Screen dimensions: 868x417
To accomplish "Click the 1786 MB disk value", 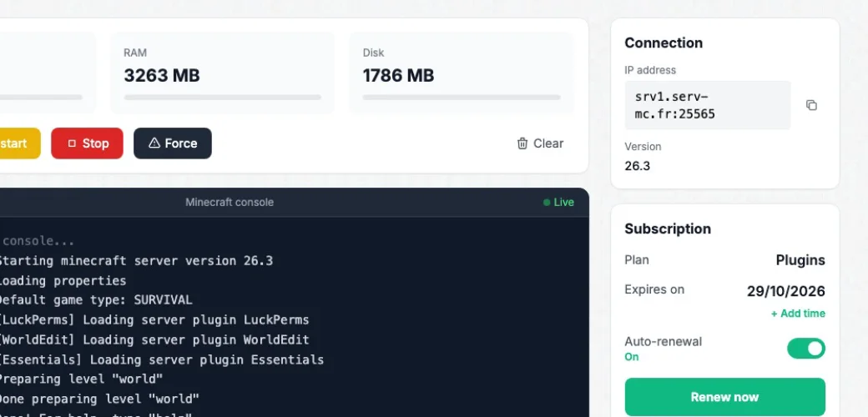I will pyautogui.click(x=398, y=75).
